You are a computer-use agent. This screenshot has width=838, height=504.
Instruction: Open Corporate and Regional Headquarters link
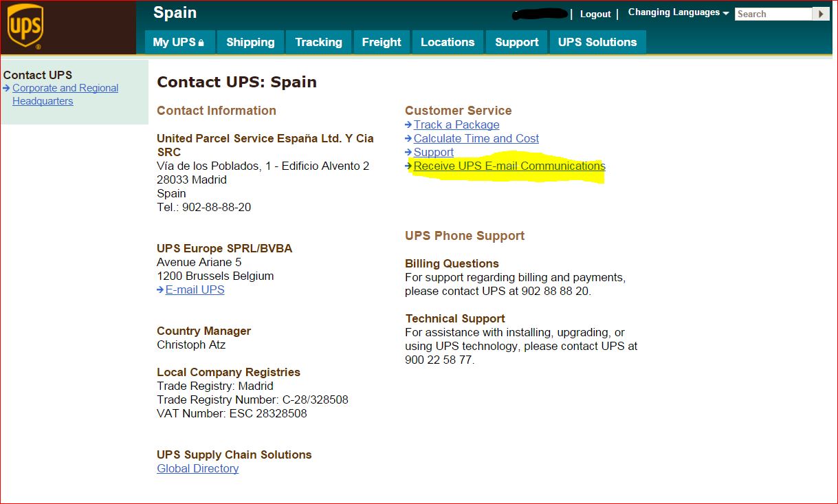coord(65,94)
